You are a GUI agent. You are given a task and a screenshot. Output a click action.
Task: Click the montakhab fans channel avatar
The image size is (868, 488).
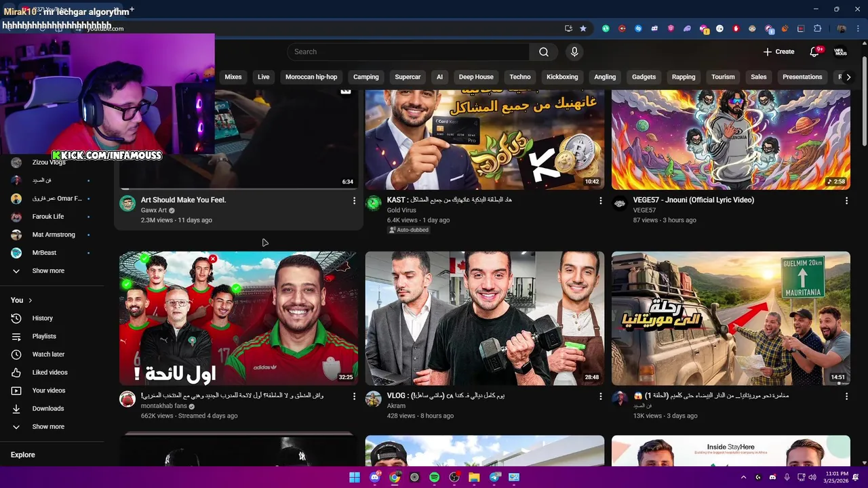point(127,399)
